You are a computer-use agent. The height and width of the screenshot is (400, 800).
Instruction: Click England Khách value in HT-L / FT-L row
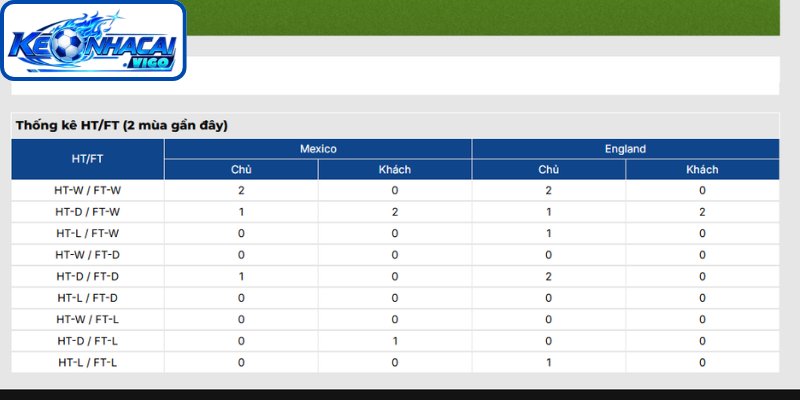(x=703, y=363)
